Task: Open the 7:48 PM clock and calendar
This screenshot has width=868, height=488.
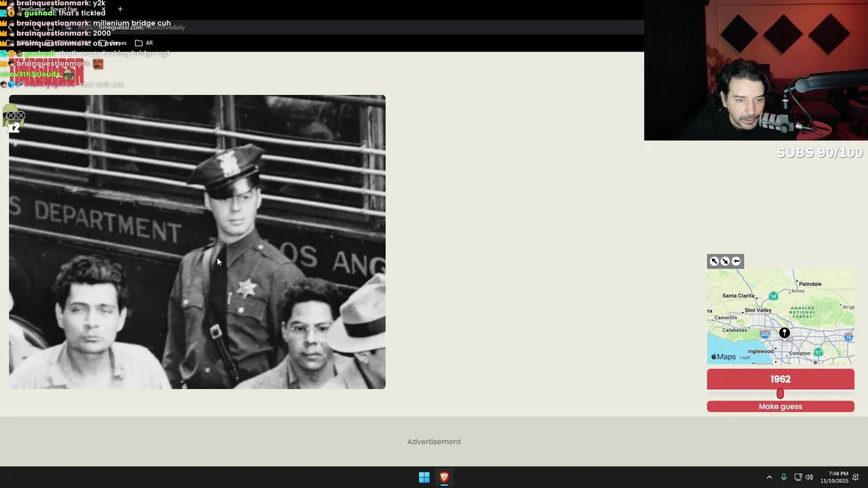Action: point(834,477)
